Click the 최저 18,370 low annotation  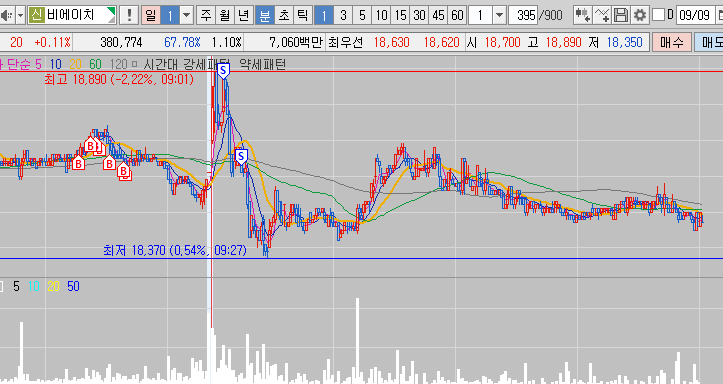pyautogui.click(x=175, y=251)
